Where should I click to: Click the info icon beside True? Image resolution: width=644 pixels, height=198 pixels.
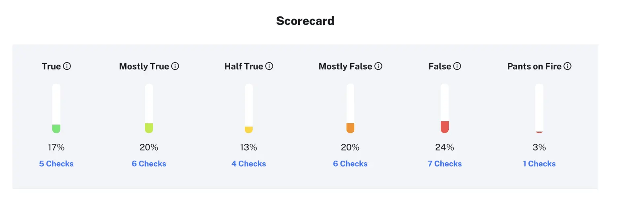67,66
